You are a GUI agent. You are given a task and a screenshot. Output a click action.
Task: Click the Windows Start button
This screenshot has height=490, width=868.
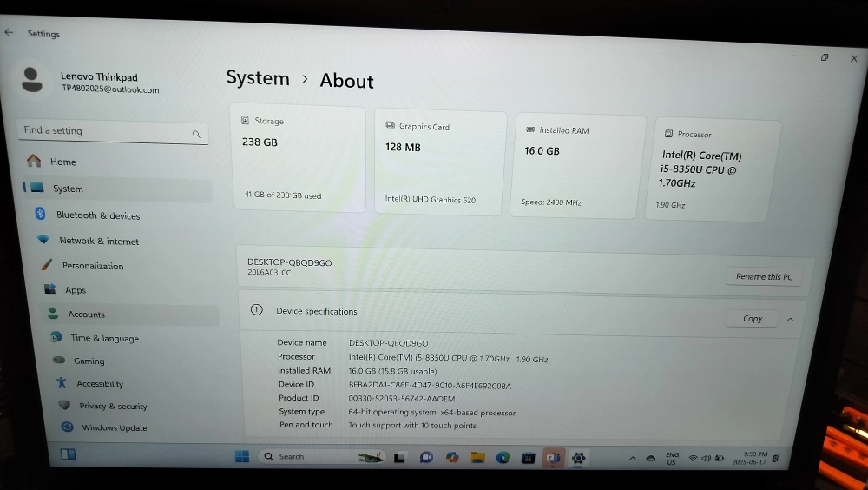242,456
